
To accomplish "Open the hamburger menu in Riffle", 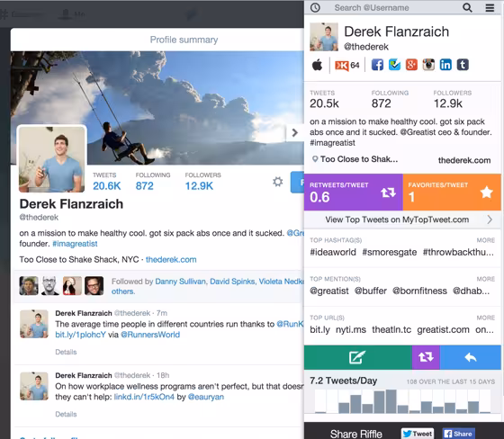I will [490, 8].
